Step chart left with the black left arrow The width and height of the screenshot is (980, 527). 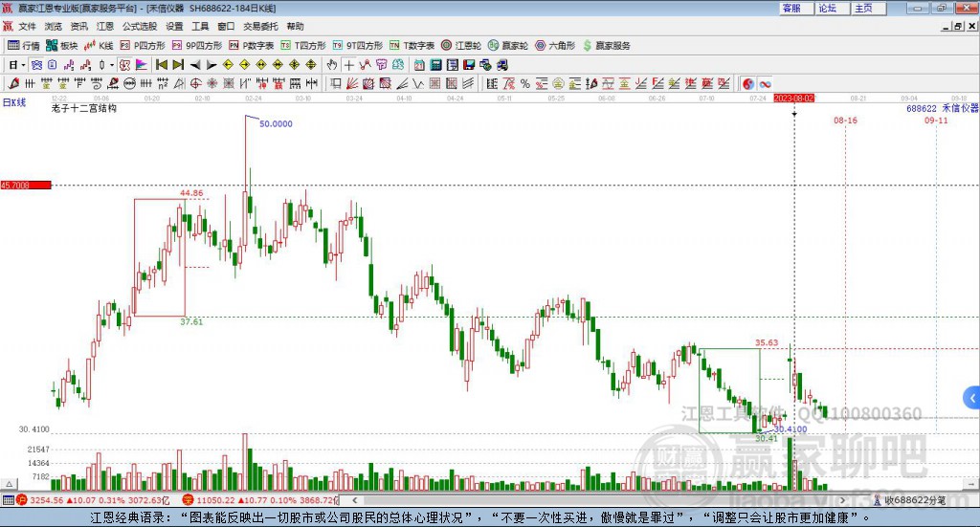195,65
